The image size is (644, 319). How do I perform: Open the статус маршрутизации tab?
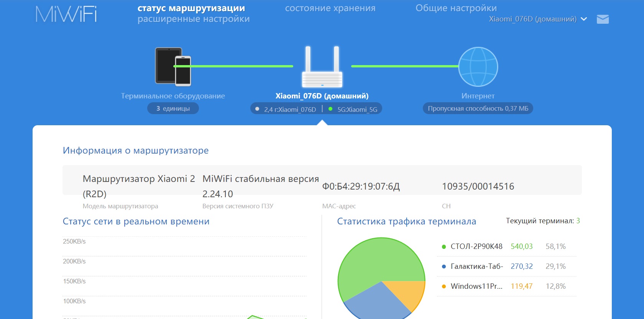[191, 8]
